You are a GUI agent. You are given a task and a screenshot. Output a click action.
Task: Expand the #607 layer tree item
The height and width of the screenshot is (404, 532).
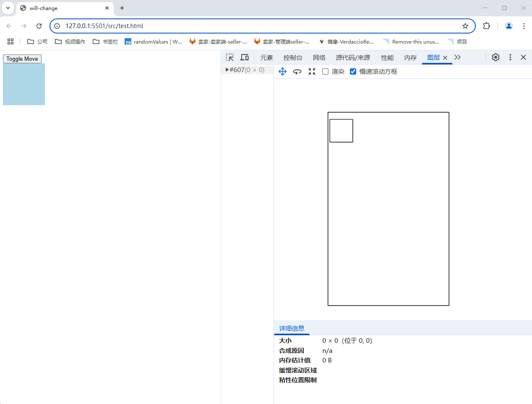(227, 70)
